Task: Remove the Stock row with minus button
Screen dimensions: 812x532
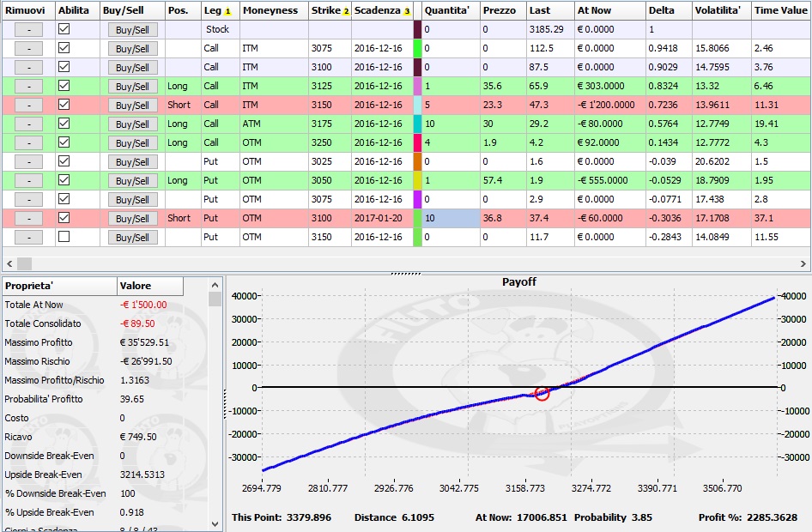Action: tap(28, 30)
